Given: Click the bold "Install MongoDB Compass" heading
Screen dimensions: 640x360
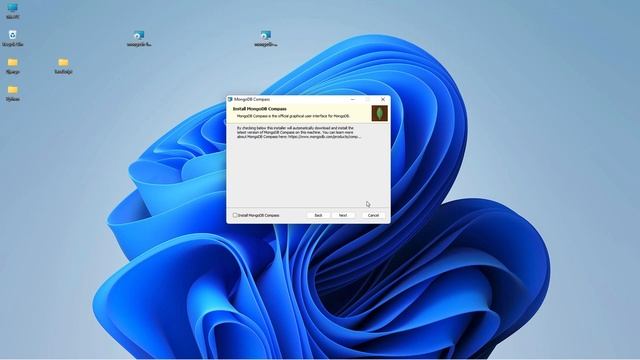Looking at the screenshot, I should pos(260,109).
